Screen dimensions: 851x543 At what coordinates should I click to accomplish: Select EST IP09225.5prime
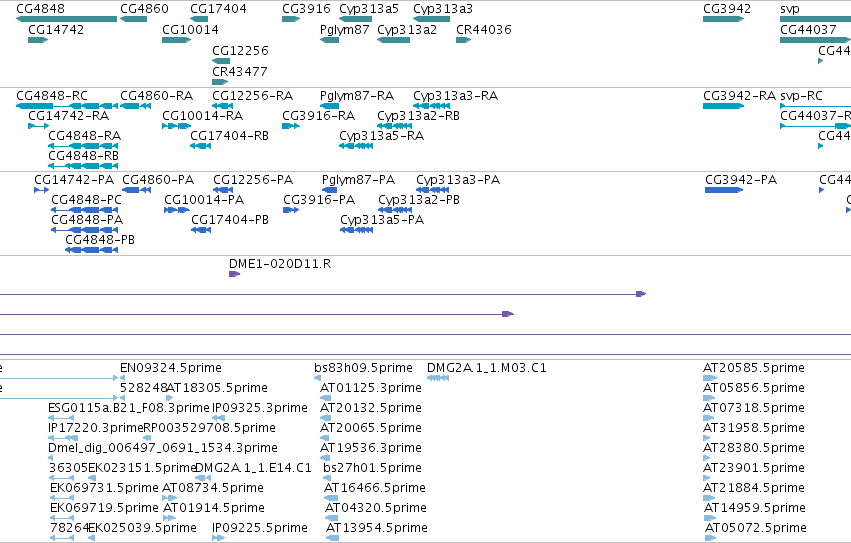[218, 538]
